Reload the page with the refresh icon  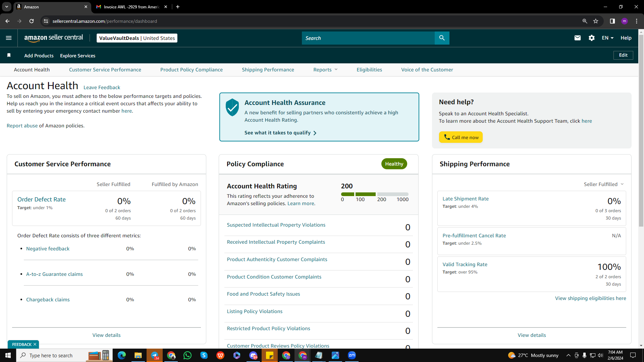pos(32,21)
